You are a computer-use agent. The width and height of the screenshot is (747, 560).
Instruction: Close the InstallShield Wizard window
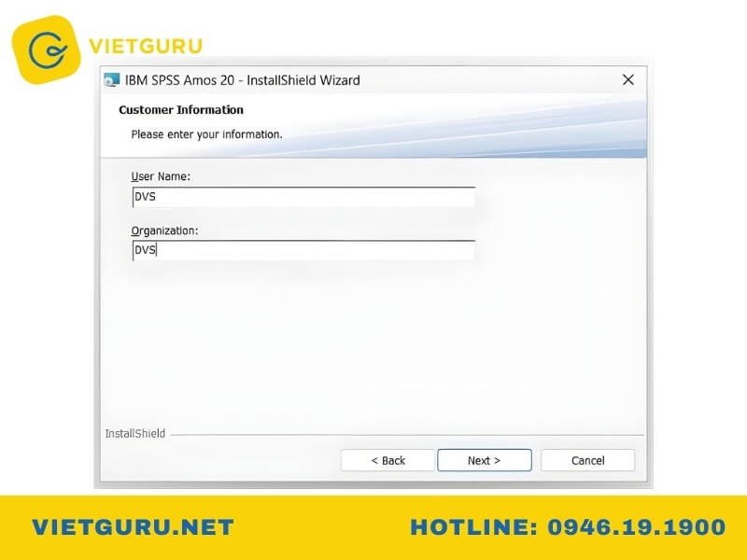627,79
